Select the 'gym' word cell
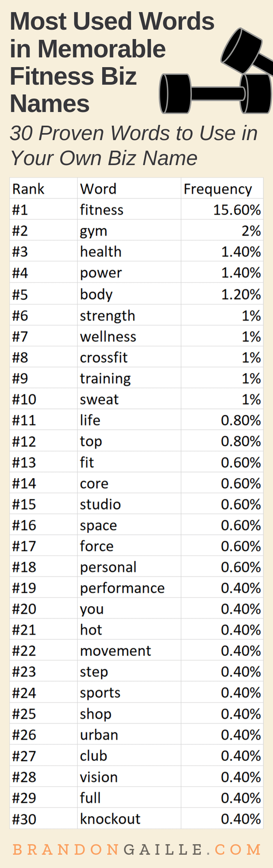273x868 pixels. pyautogui.click(x=94, y=231)
